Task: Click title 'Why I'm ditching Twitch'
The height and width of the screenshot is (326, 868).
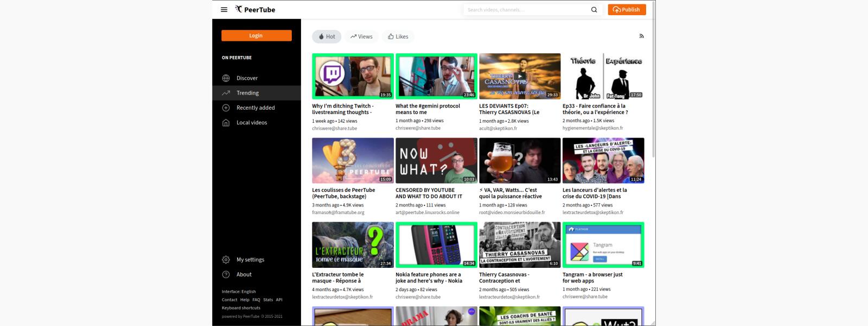Action: 343,109
